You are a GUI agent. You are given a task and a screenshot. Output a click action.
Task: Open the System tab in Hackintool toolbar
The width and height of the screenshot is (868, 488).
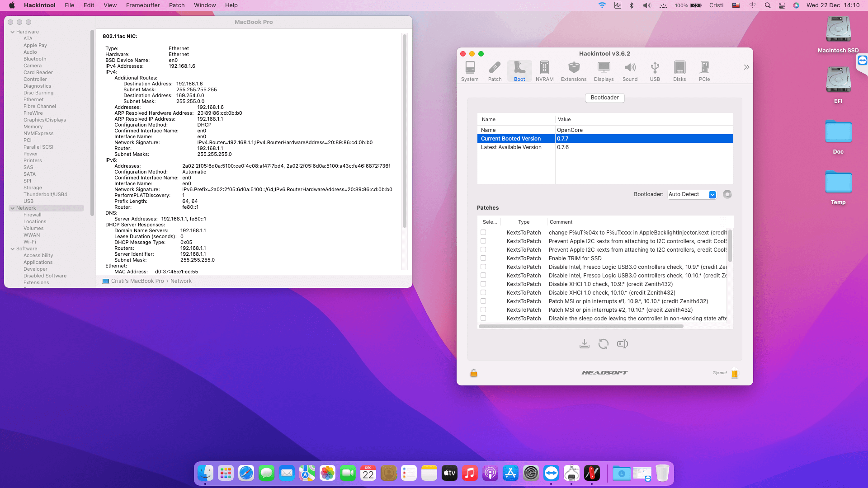click(x=470, y=71)
